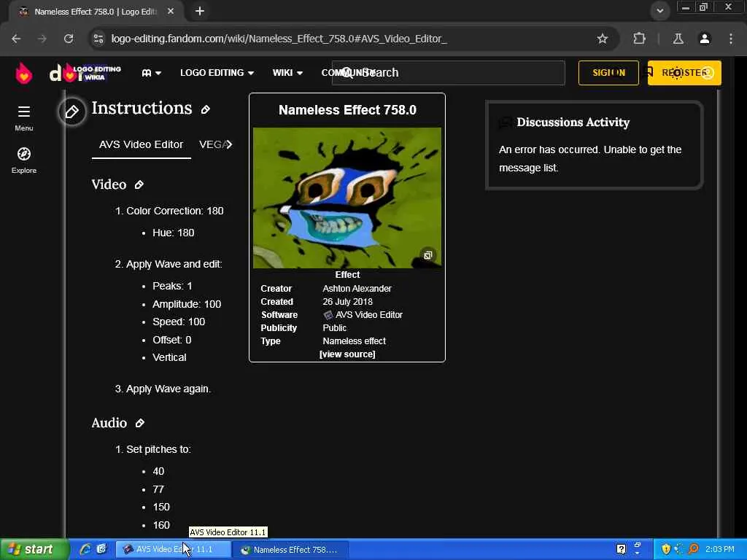Reload the page with refresh icon
The image size is (747, 560).
click(x=69, y=39)
